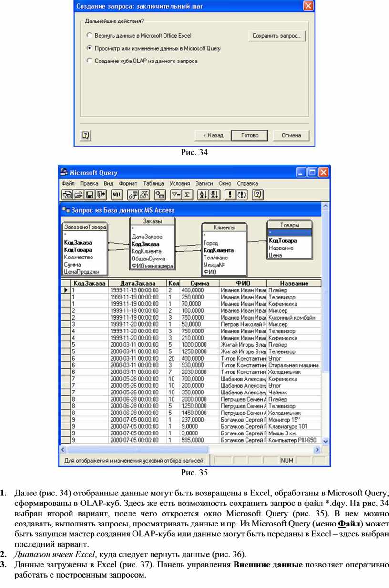Click ЦенаПродажи field in ЗаказаноТовара table
This screenshot has width=389, height=588.
(x=82, y=272)
